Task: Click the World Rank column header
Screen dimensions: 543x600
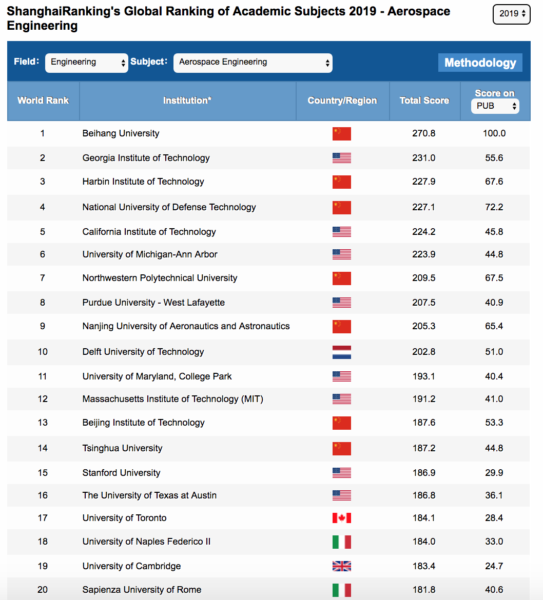Action: coord(43,101)
